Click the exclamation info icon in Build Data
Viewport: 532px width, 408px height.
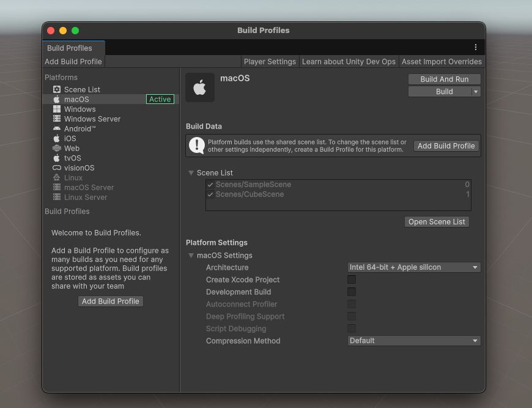click(197, 146)
